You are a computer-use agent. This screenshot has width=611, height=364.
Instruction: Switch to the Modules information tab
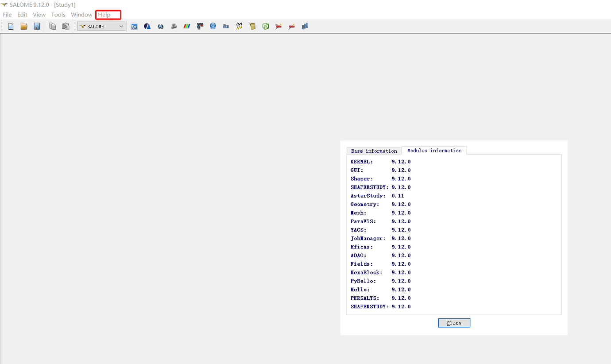tap(434, 151)
